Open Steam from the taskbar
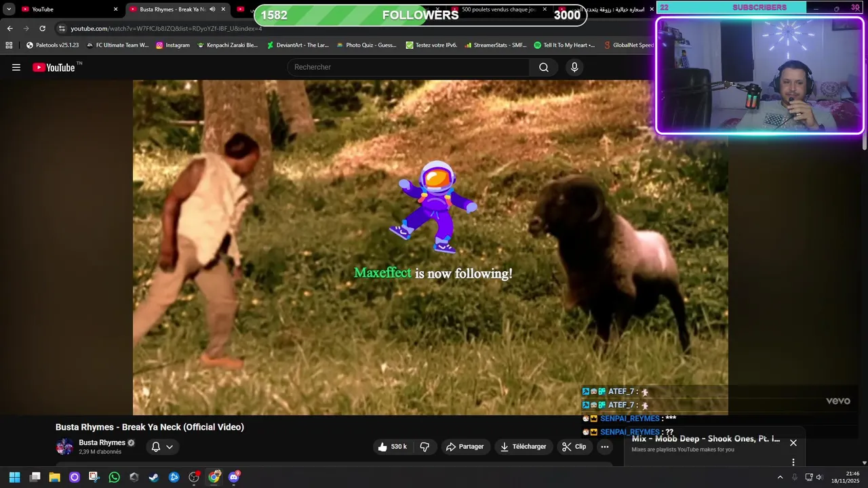Image resolution: width=868 pixels, height=488 pixels. [154, 477]
